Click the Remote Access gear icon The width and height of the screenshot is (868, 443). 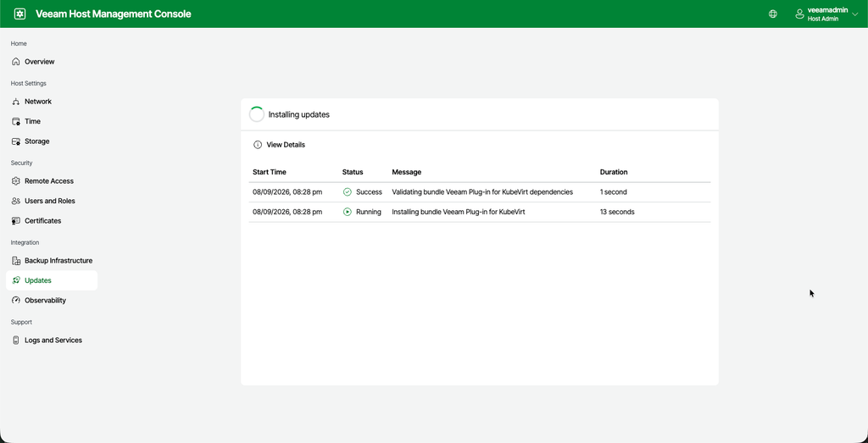pyautogui.click(x=16, y=181)
